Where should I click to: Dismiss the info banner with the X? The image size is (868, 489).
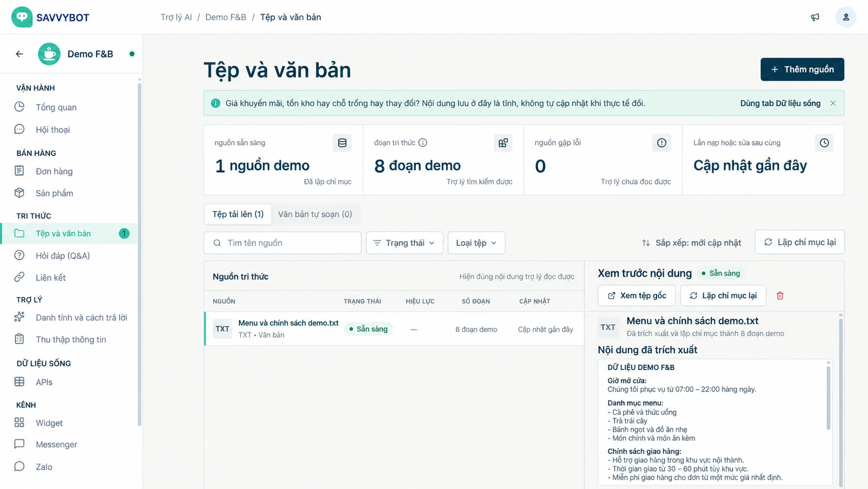(833, 103)
